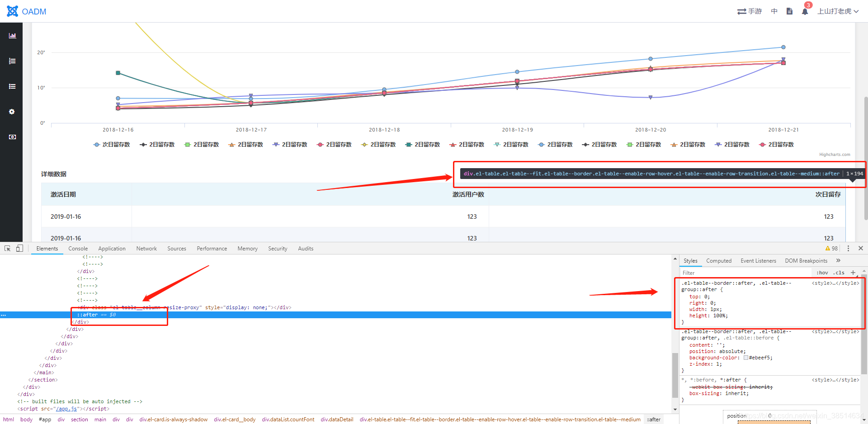Open the notifications bell with badge 3
This screenshot has width=868, height=424.
pyautogui.click(x=805, y=11)
